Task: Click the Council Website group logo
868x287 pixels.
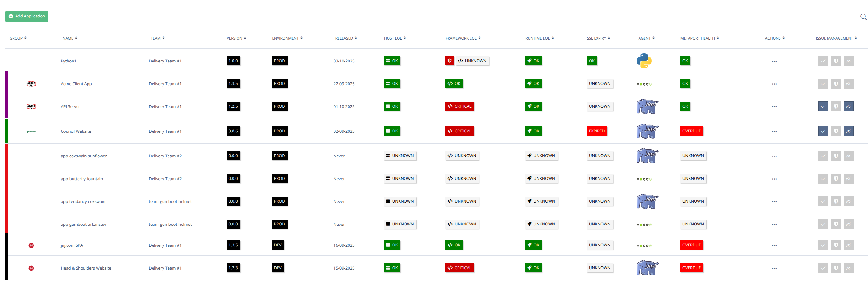Action: pyautogui.click(x=31, y=131)
